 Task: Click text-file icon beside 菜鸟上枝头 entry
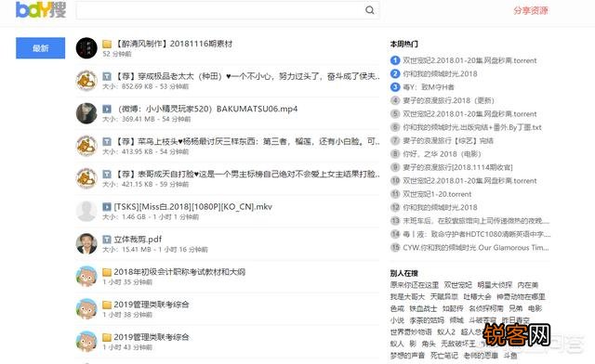pyautogui.click(x=107, y=142)
